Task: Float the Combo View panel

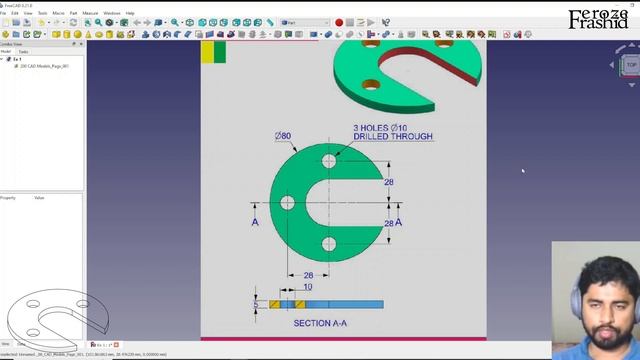Action: tap(74, 44)
